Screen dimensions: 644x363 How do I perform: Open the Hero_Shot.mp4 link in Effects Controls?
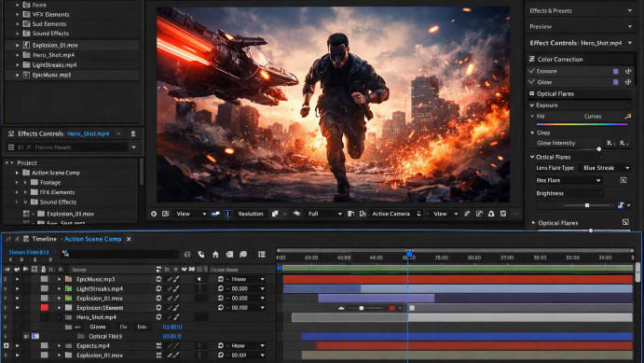point(89,133)
